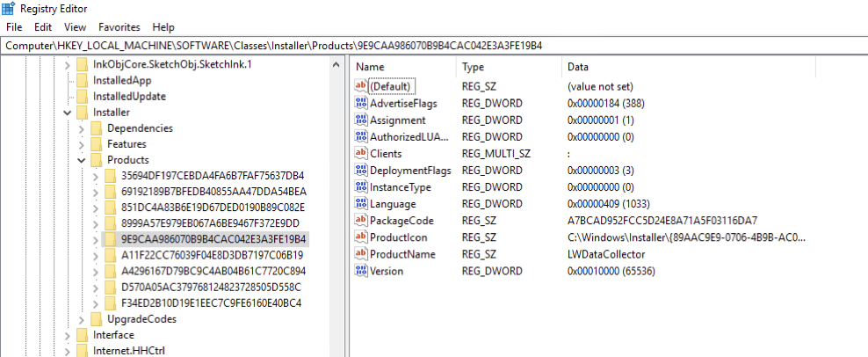Expand the A11F22CC76039F04E8D3DB7197C06B19 key
The image size is (868, 357).
click(96, 256)
